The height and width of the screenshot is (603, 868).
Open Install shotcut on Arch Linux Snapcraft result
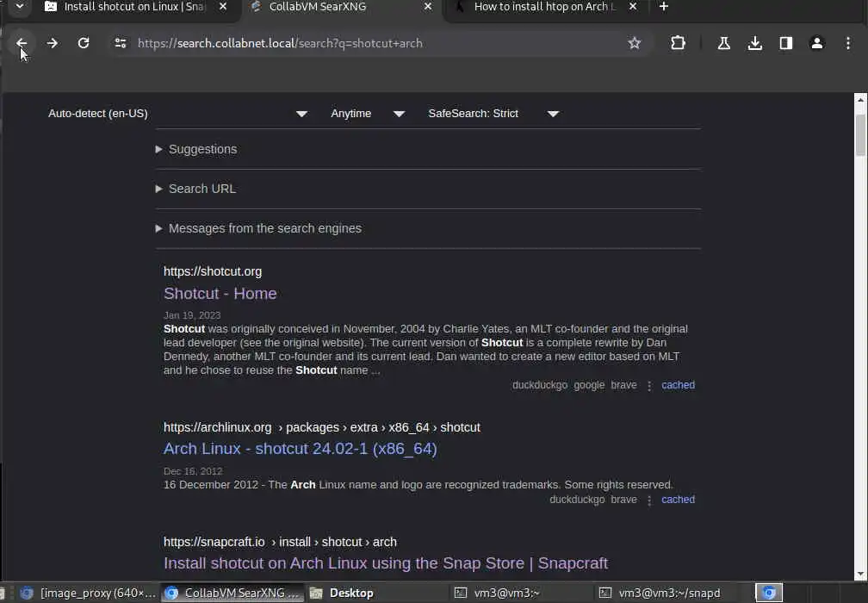pos(385,563)
